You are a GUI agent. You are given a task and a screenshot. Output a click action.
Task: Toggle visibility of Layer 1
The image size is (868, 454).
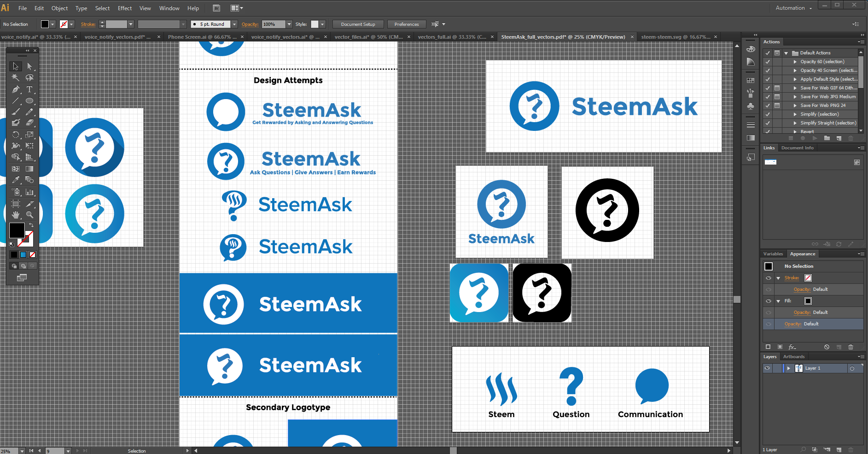point(767,368)
